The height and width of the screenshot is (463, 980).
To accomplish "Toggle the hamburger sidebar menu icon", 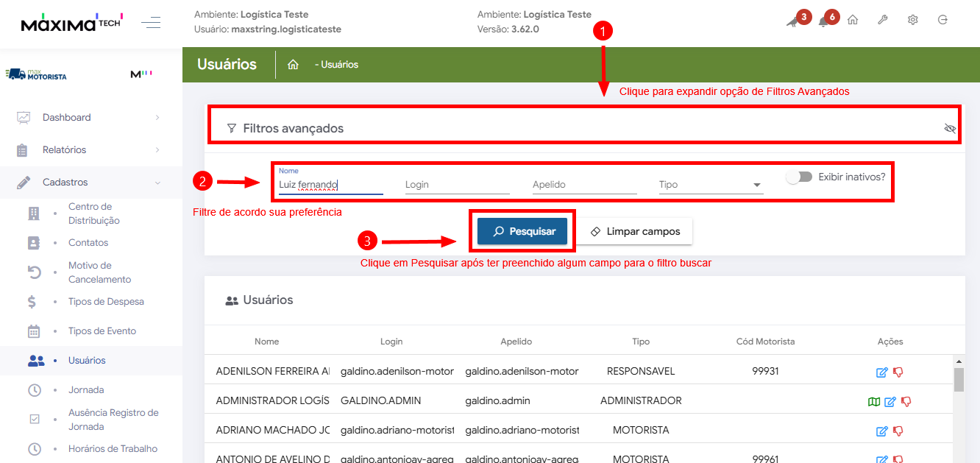I will (151, 22).
